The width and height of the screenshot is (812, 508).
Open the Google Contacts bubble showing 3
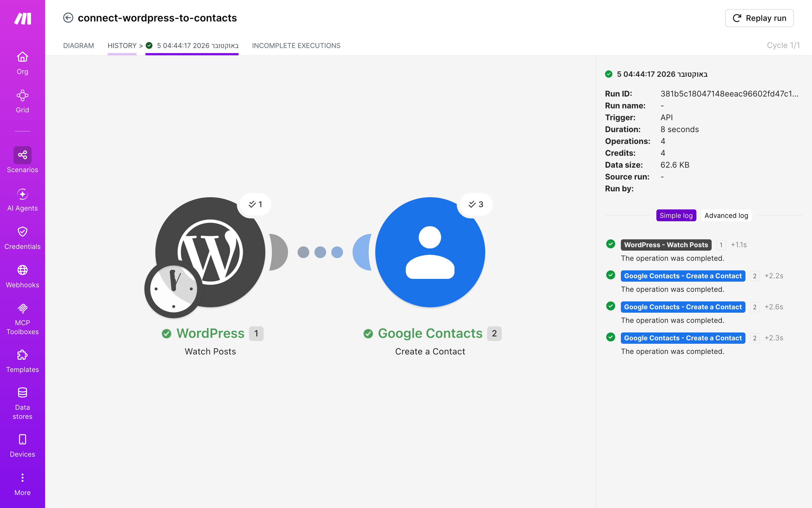(x=476, y=204)
